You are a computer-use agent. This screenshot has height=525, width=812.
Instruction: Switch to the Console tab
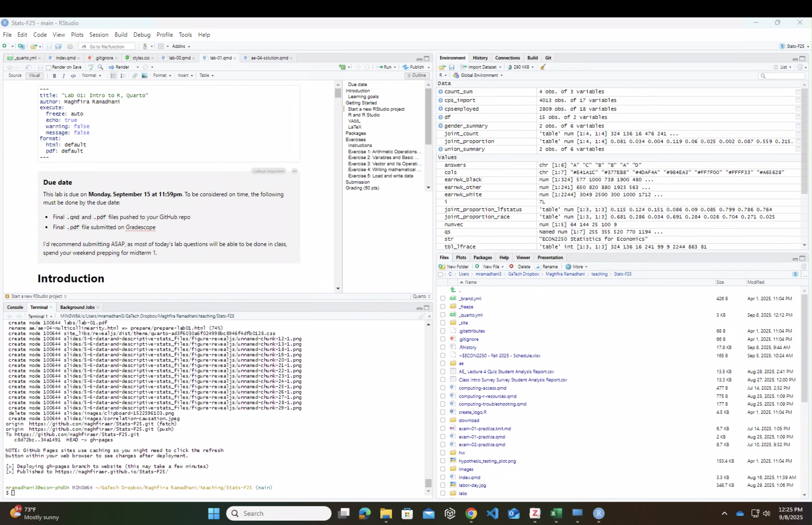[15, 307]
